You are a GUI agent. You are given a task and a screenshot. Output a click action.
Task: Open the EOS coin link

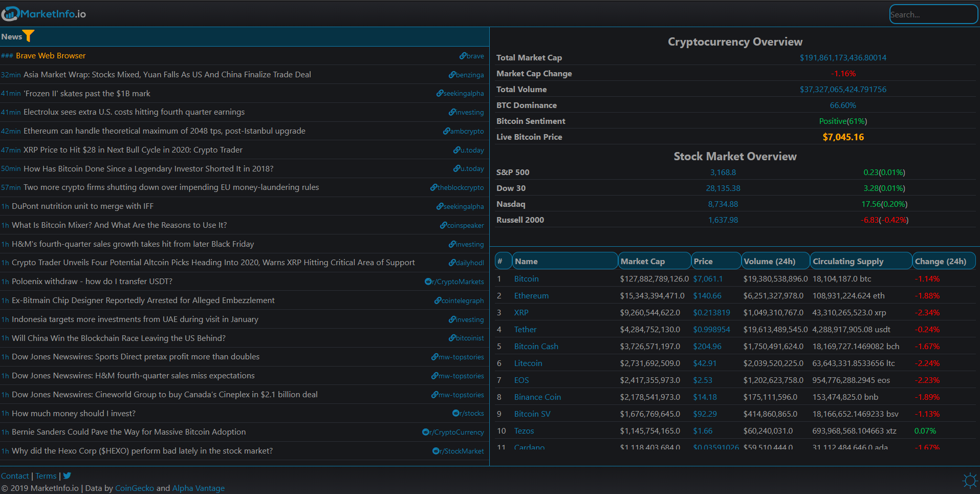click(x=521, y=380)
